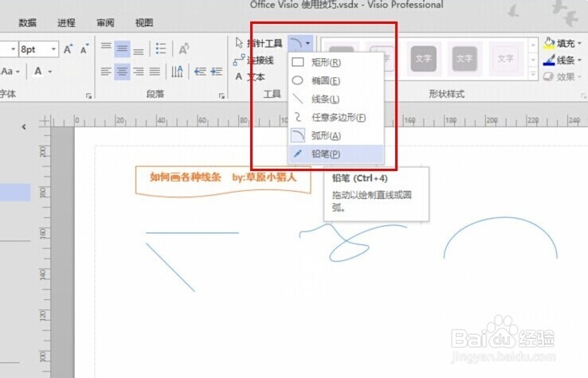Expand the drawing tools dropdown arrow

tap(308, 44)
